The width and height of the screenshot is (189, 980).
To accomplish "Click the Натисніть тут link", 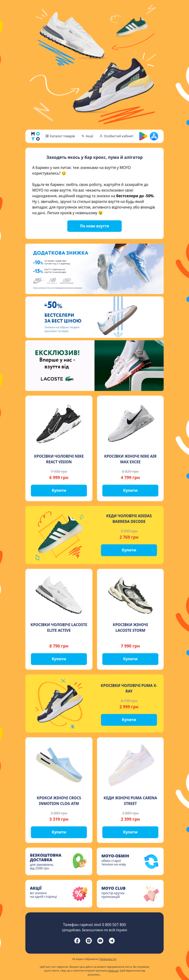I will (108, 959).
